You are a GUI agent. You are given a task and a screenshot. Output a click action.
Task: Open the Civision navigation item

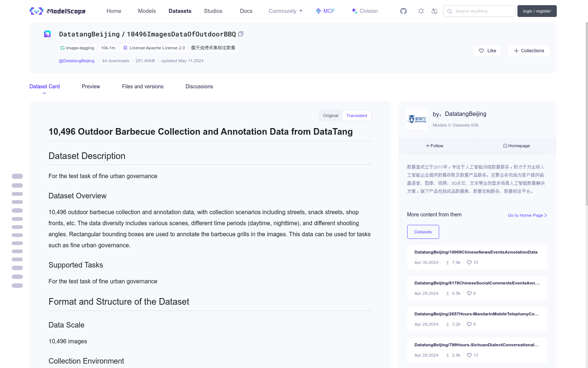tap(365, 11)
